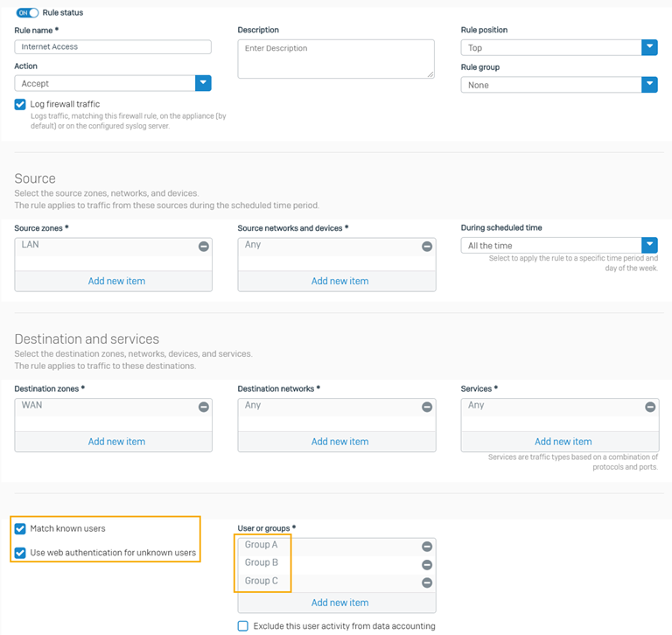Disable web authentication for unknown users
Viewport: 672px width, 635px height.
click(20, 553)
